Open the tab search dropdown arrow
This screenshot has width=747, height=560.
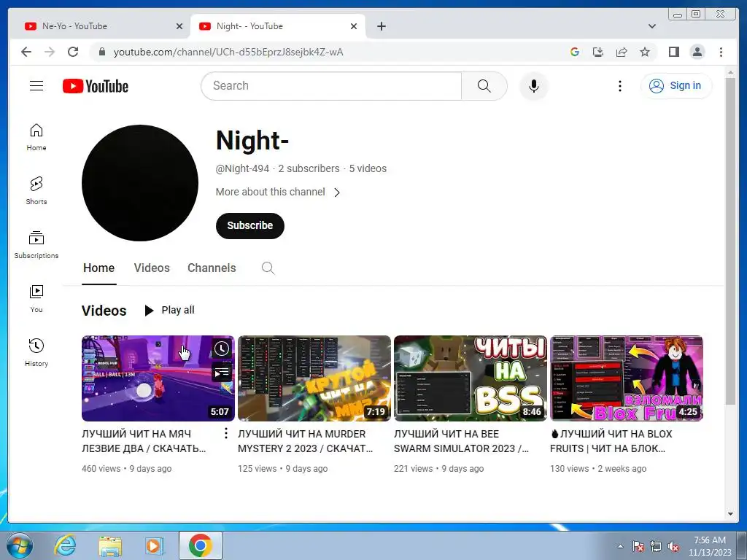tap(651, 26)
